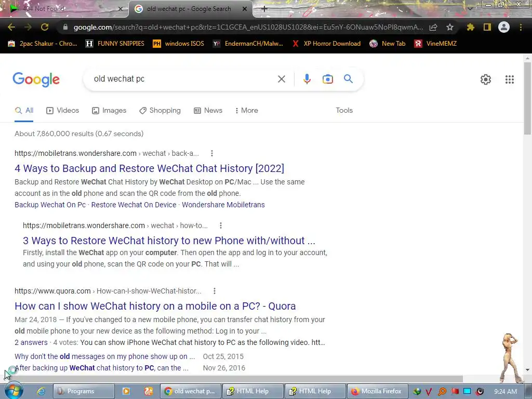532x399 pixels.
Task: Open the Google apps grid
Action: (x=509, y=79)
